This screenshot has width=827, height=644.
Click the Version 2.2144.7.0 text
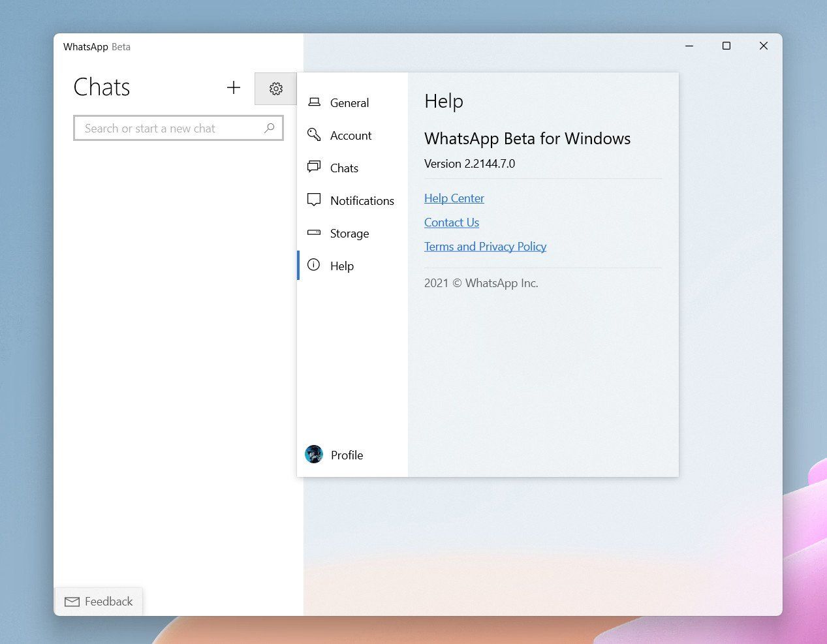pyautogui.click(x=469, y=164)
